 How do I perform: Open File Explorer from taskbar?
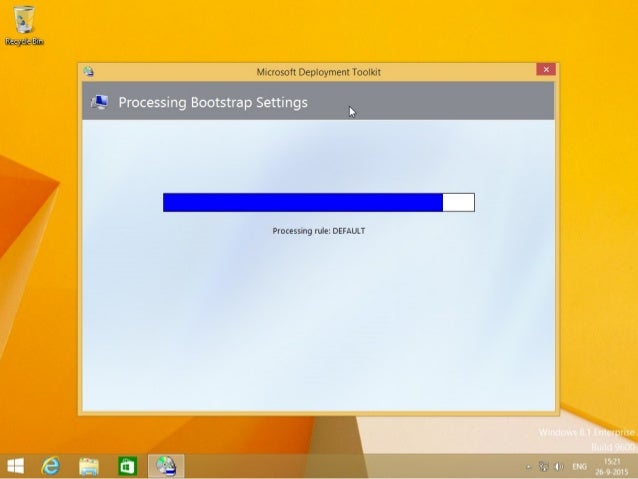[89, 466]
